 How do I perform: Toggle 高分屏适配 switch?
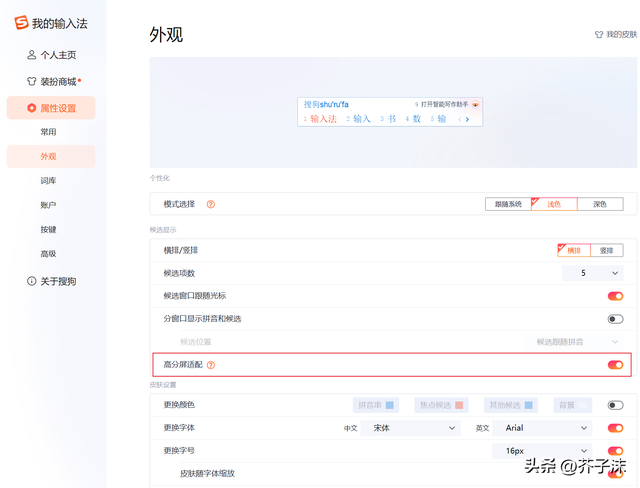pyautogui.click(x=616, y=365)
